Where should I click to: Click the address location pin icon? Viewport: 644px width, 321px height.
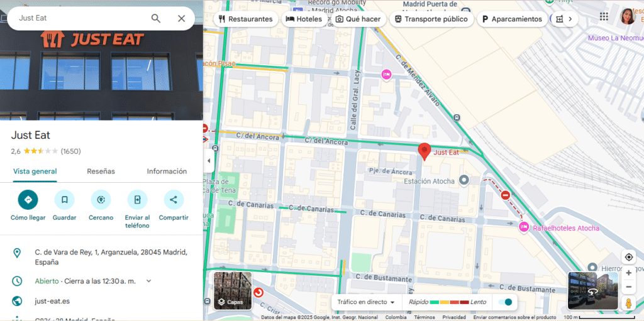pos(17,253)
